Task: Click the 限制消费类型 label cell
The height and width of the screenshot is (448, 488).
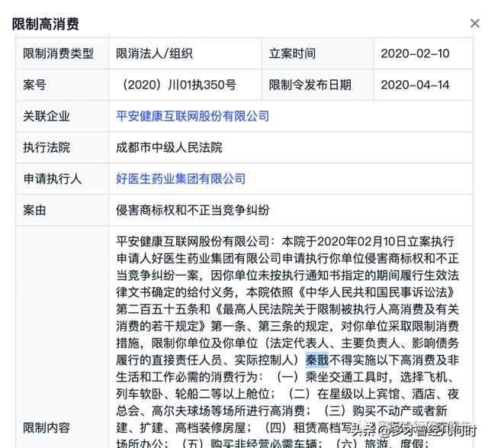Action: coord(63,53)
